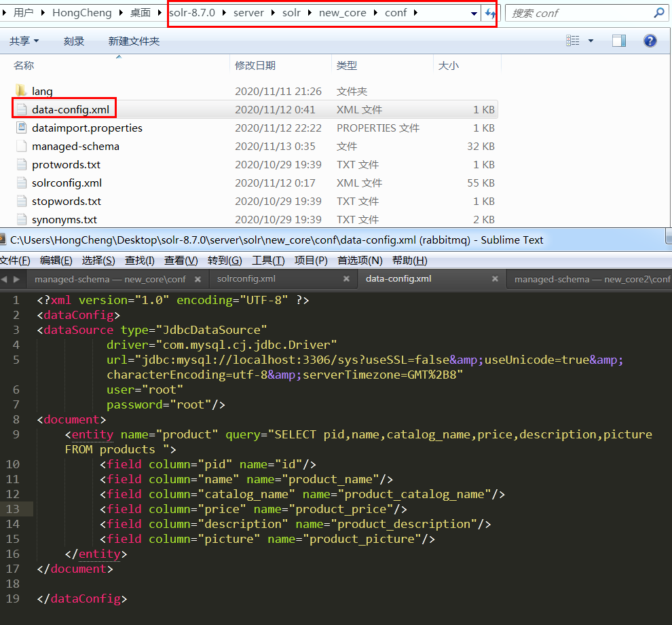
Task: Open the Explorer help icon
Action: pos(650,41)
